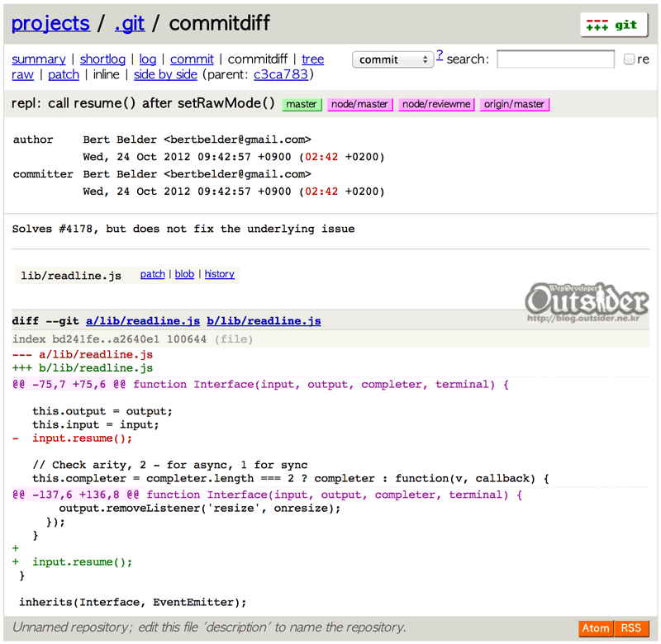Jump to hunk @@ -75,7 +75,6 @@
Viewport: 661px width, 644px height.
point(69,385)
